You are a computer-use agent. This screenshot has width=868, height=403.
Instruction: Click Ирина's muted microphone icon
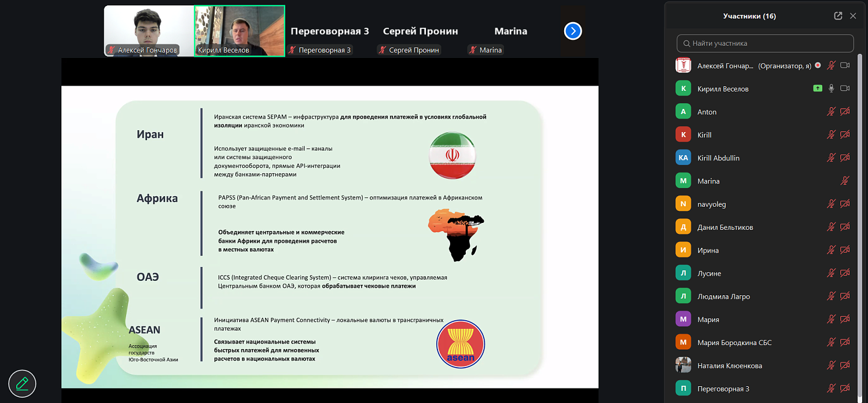click(x=831, y=250)
